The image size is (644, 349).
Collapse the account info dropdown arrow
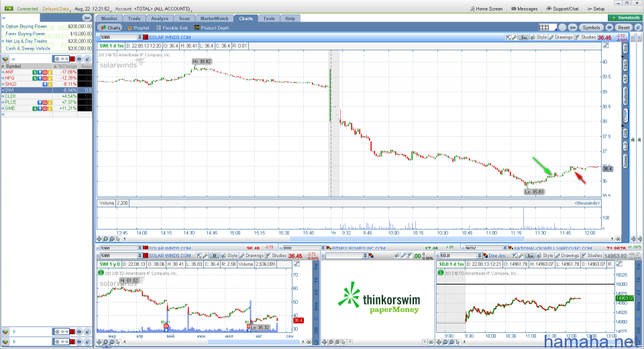[x=4, y=18]
